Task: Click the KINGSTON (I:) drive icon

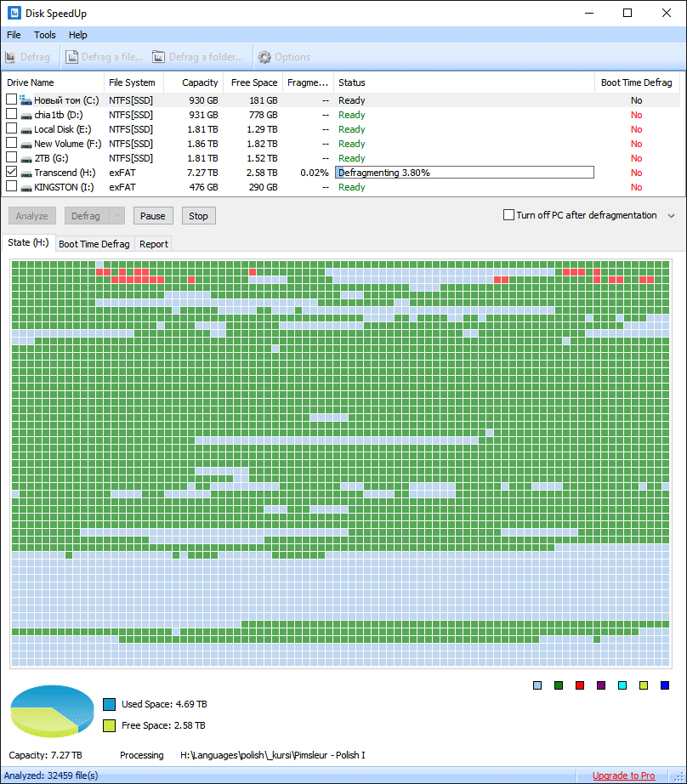Action: pos(26,188)
